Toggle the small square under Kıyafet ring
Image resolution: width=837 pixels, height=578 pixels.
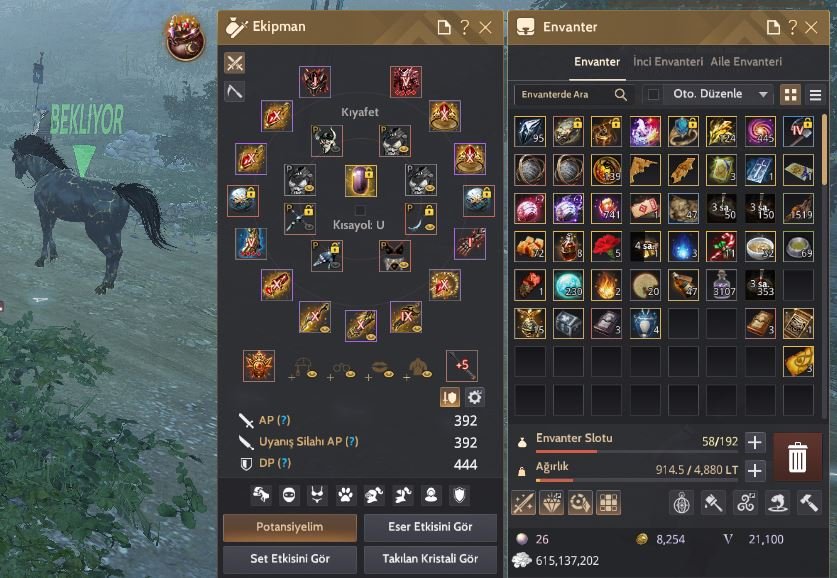click(360, 210)
